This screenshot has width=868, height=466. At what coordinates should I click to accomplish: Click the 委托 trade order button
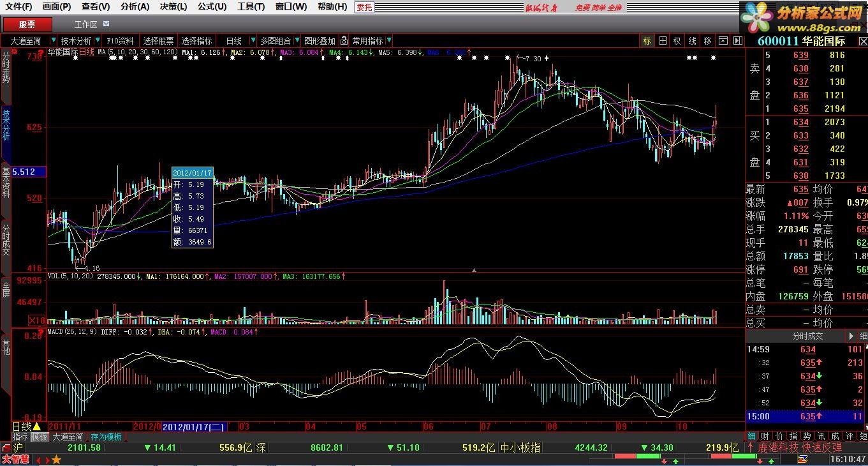pos(364,7)
